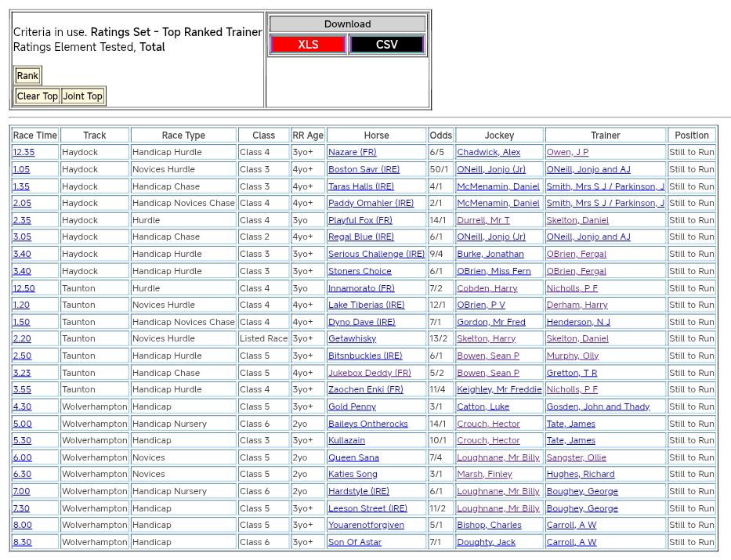
Task: Open the 2.20 Taunton race time link
Action: coord(21,339)
